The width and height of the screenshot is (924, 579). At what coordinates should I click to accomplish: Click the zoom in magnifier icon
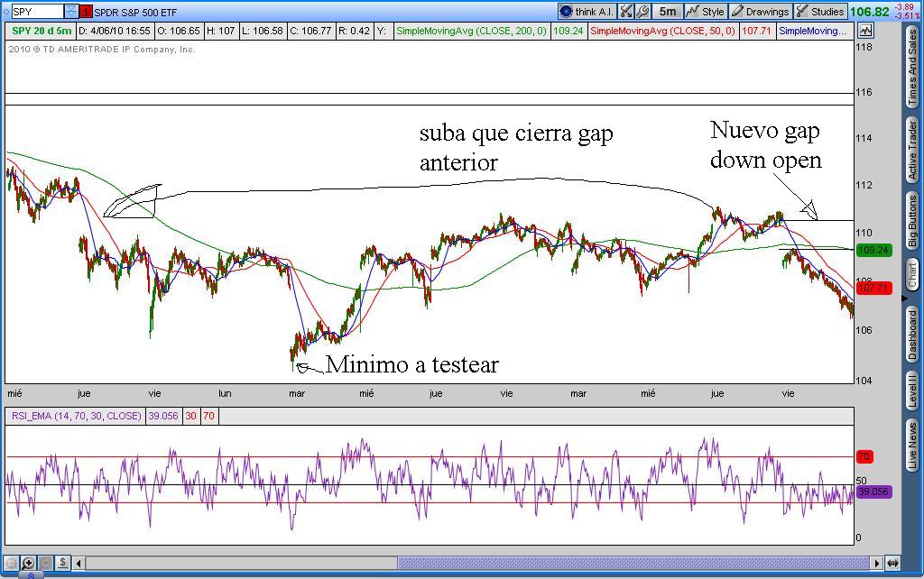pos(29,563)
